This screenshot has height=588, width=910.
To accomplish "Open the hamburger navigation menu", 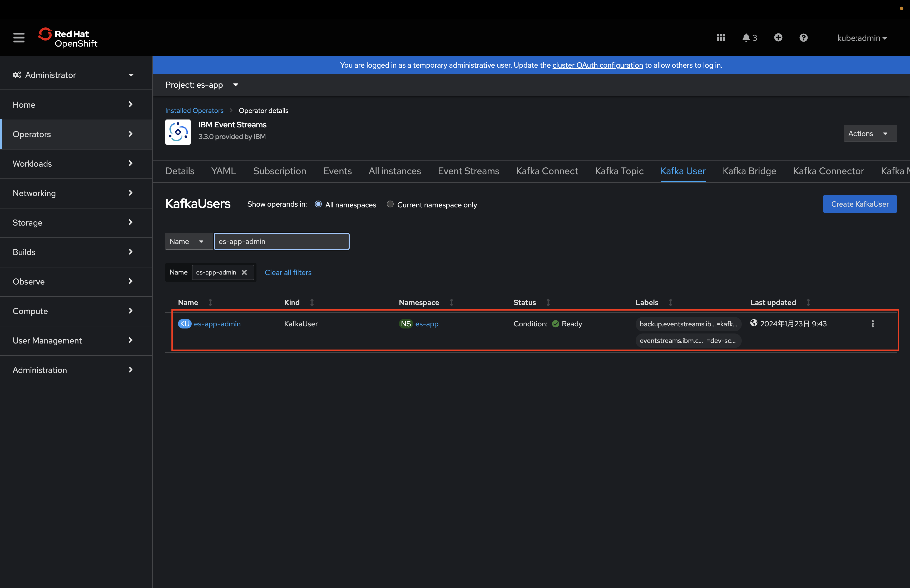I will click(x=19, y=37).
